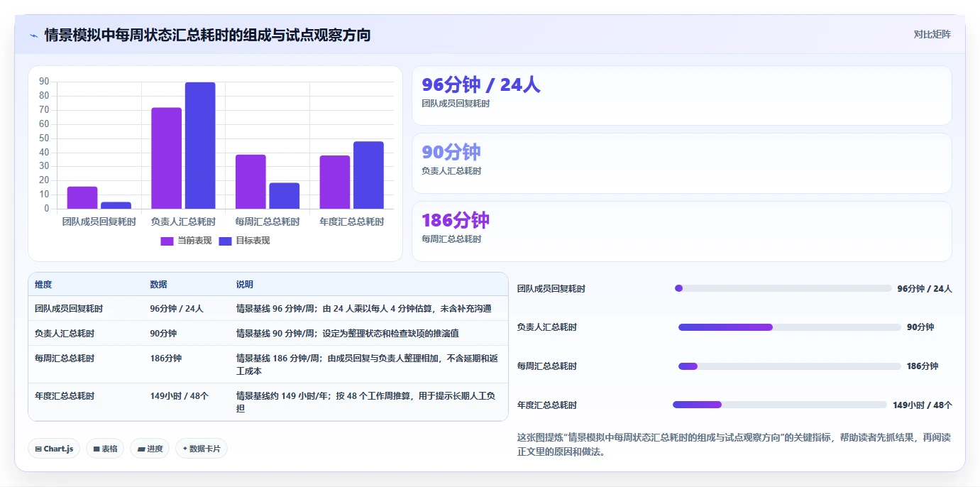The height and width of the screenshot is (487, 980).
Task: Click the table data cell 96分钟 / 24人
Action: pyautogui.click(x=177, y=309)
